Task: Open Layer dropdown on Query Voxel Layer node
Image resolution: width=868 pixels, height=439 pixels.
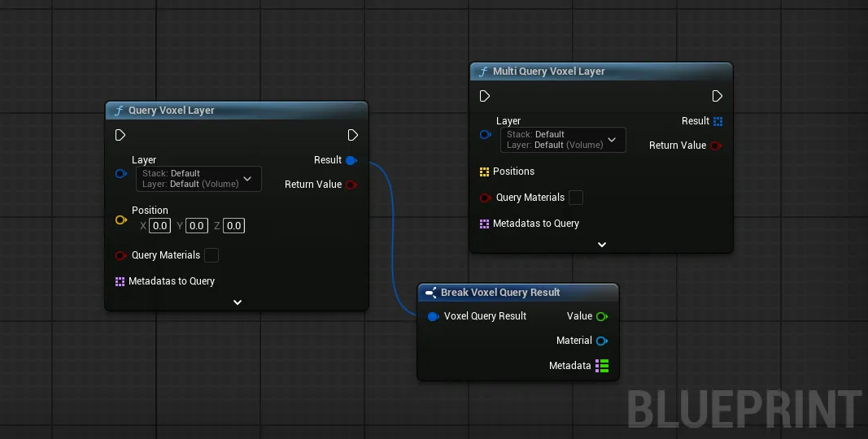Action: pyautogui.click(x=198, y=179)
